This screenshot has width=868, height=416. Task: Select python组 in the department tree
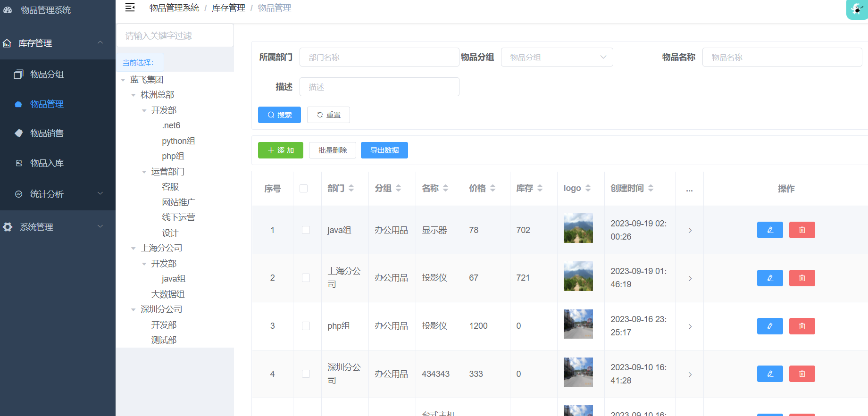pyautogui.click(x=178, y=141)
